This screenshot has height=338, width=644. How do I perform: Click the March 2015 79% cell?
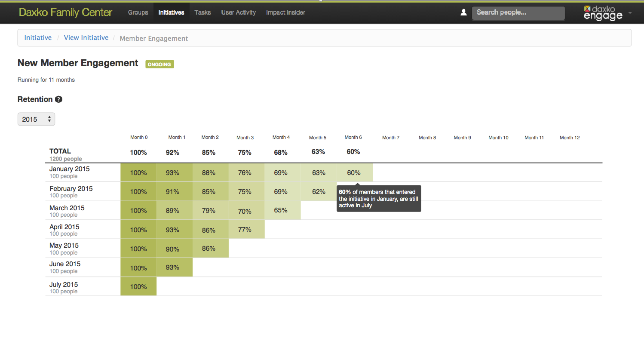pyautogui.click(x=211, y=210)
